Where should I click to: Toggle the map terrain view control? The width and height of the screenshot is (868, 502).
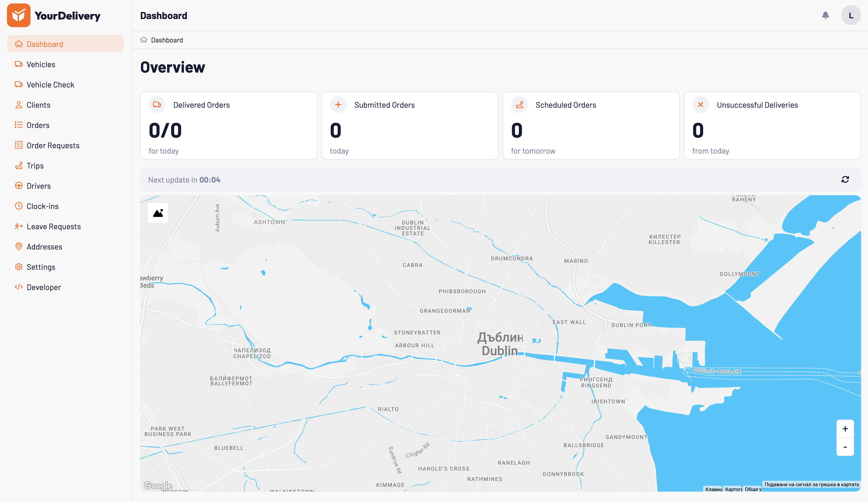[158, 213]
